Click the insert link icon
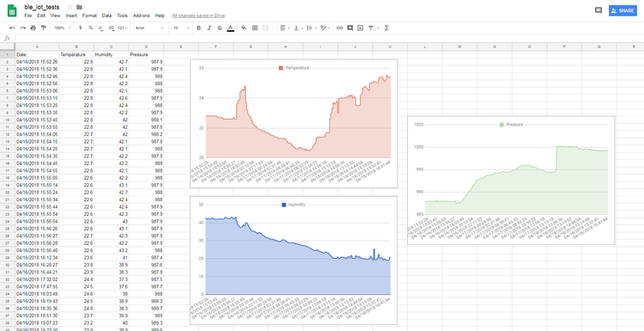The height and width of the screenshot is (331, 644). pyautogui.click(x=339, y=28)
